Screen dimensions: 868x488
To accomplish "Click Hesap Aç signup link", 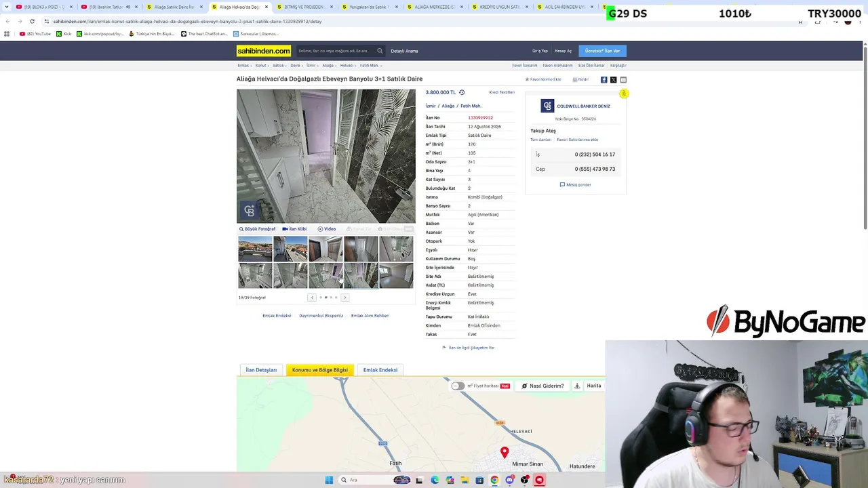I will tap(563, 51).
